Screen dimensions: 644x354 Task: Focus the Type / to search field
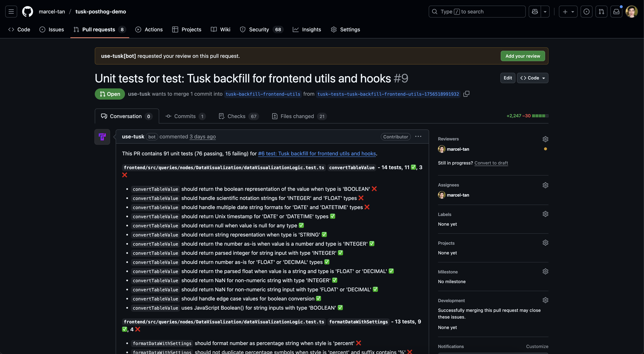[x=477, y=12]
